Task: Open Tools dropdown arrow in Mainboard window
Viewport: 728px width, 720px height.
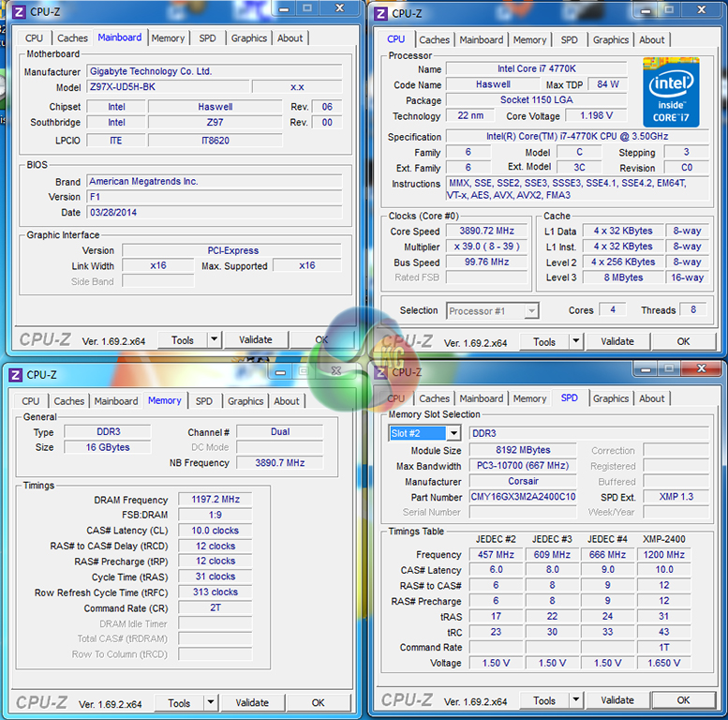Action: pos(214,339)
